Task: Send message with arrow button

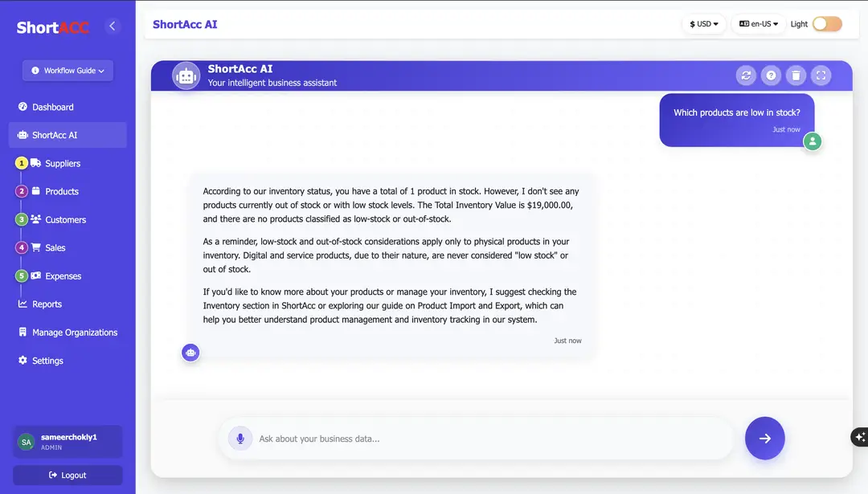Action: tap(764, 438)
